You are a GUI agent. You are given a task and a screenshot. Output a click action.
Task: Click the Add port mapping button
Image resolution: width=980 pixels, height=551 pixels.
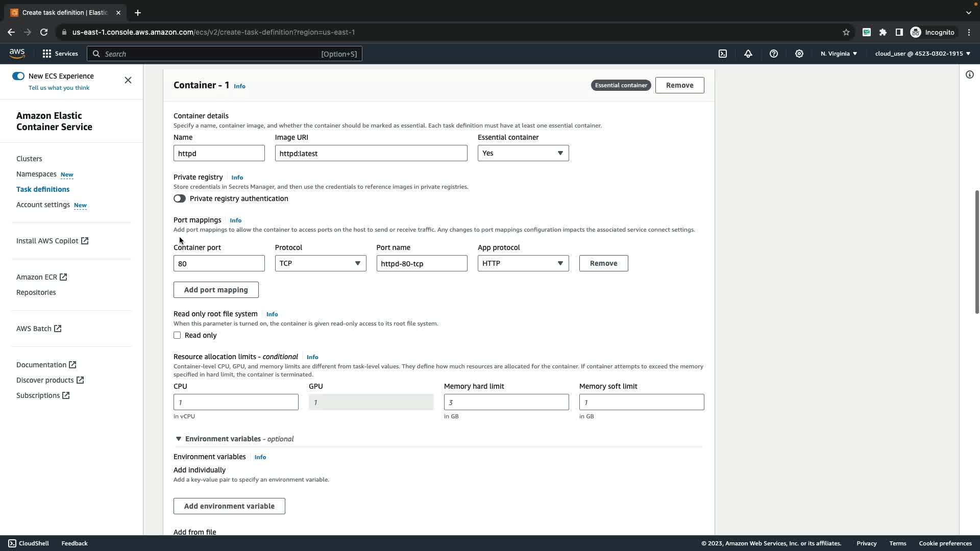(216, 290)
